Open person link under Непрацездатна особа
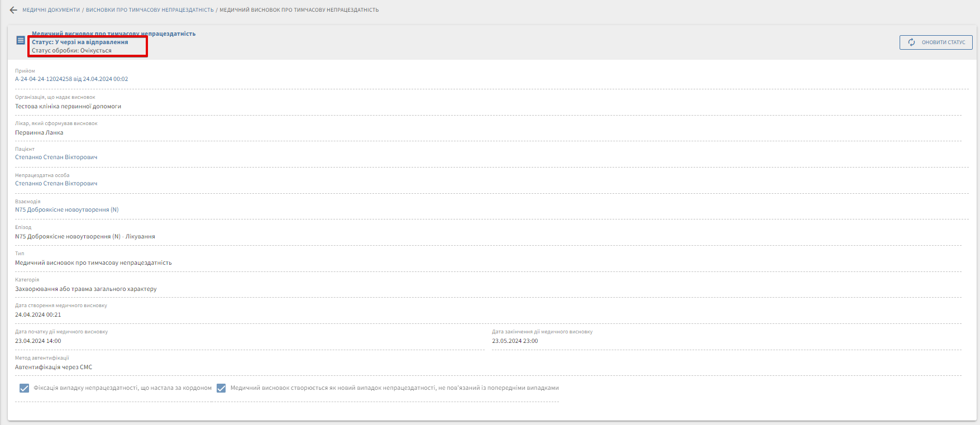The image size is (980, 425). [x=56, y=184]
